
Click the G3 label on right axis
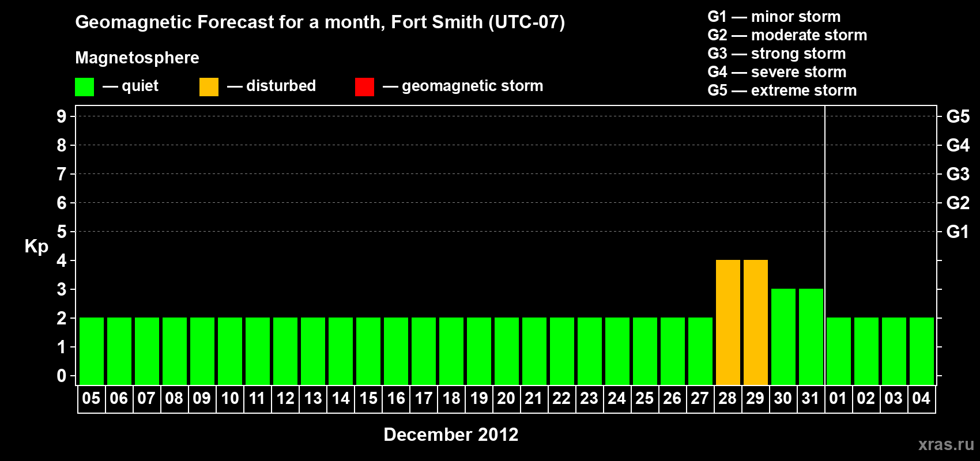pyautogui.click(x=958, y=174)
